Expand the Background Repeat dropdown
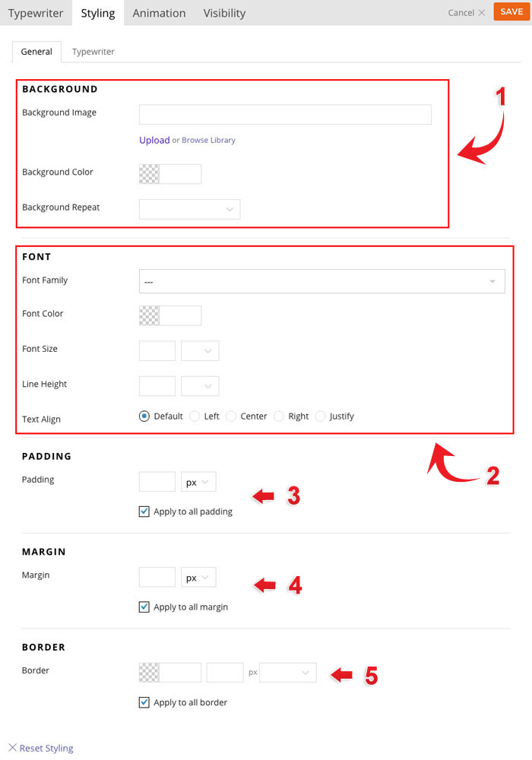Image resolution: width=532 pixels, height=760 pixels. coord(190,209)
